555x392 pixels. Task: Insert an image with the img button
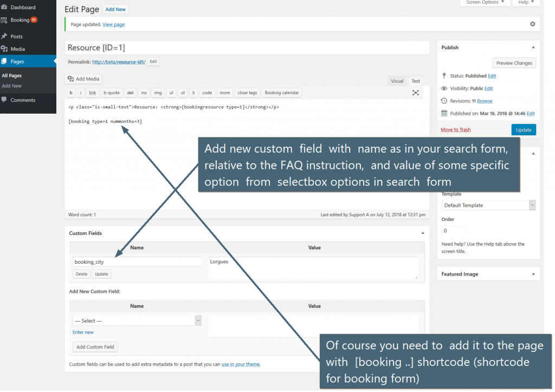coord(158,92)
